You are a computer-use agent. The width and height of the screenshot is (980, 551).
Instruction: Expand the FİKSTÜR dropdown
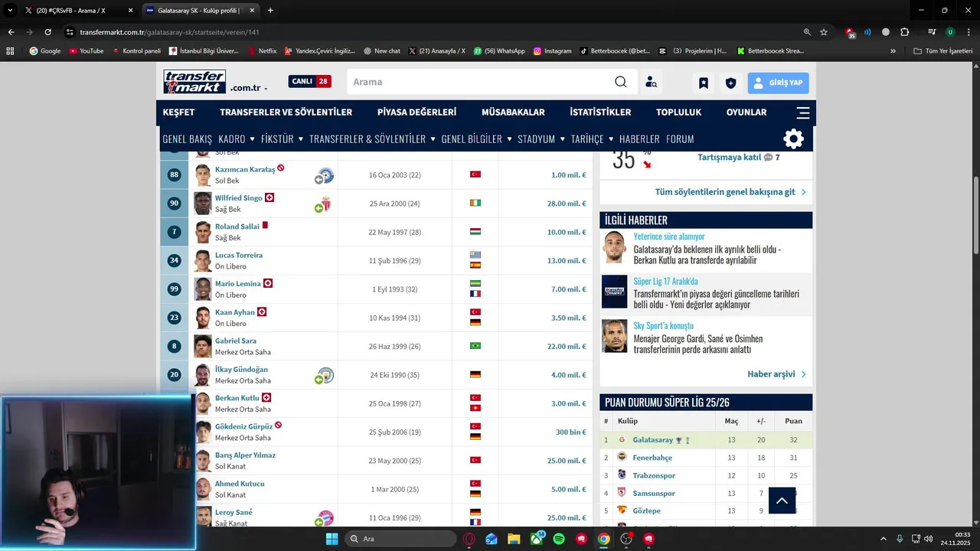[300, 139]
